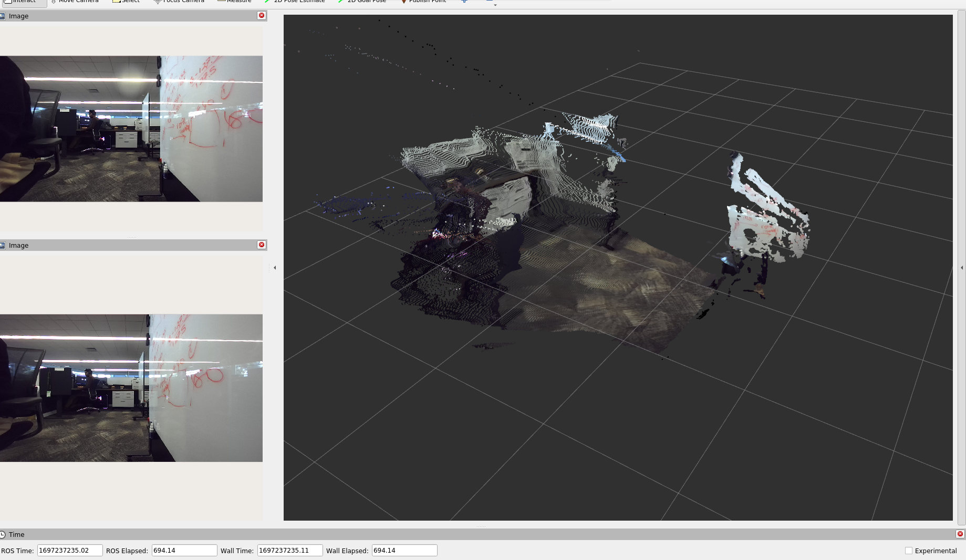This screenshot has width=966, height=560.
Task: Click the lower camera image view
Action: (131, 388)
